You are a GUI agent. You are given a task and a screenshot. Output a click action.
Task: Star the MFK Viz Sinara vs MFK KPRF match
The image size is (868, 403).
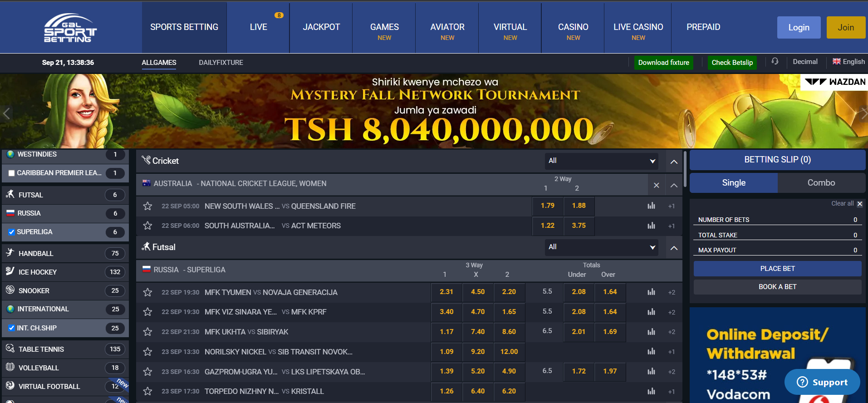click(x=147, y=312)
